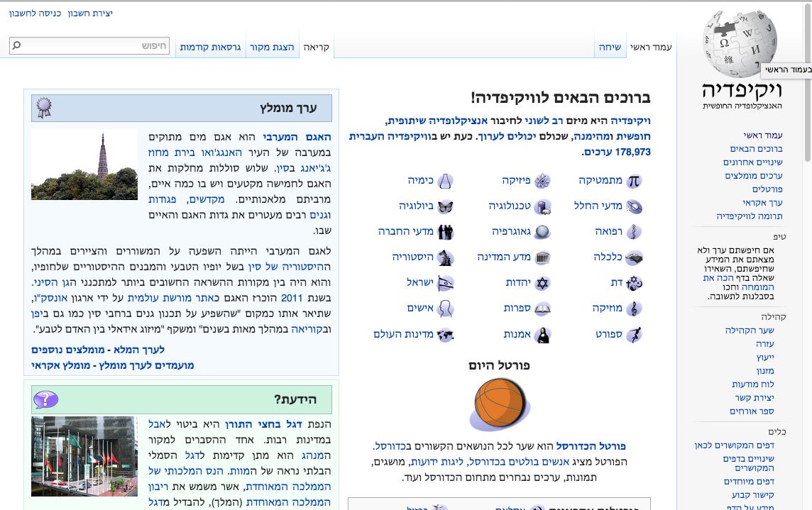Image resolution: width=812 pixels, height=510 pixels.
Task: Open the world map icon for מדינות העולם
Action: 445,334
